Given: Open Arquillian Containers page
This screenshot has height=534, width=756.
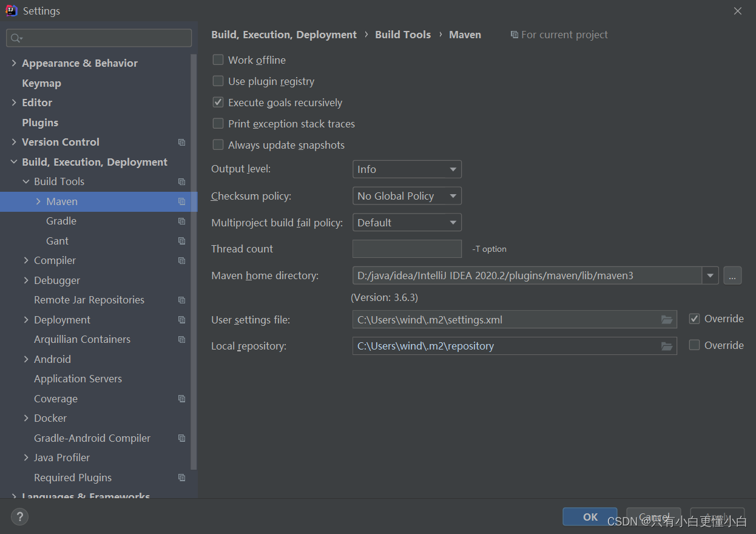Looking at the screenshot, I should (x=82, y=339).
